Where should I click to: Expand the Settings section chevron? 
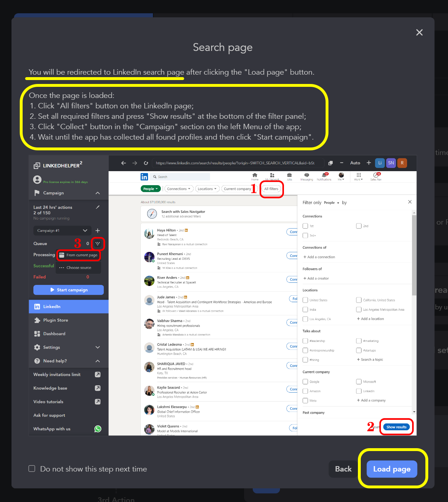[98, 347]
